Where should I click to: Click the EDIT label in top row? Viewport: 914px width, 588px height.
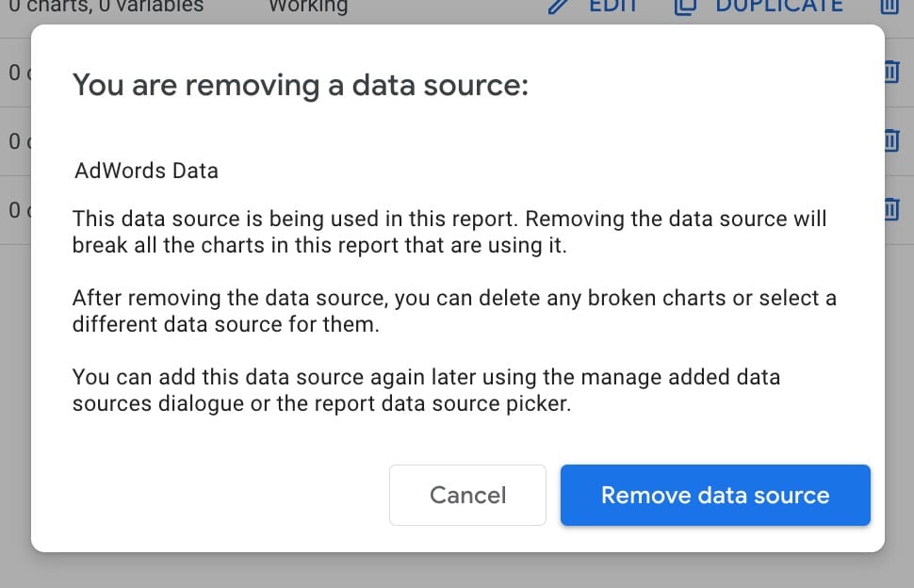tap(612, 6)
